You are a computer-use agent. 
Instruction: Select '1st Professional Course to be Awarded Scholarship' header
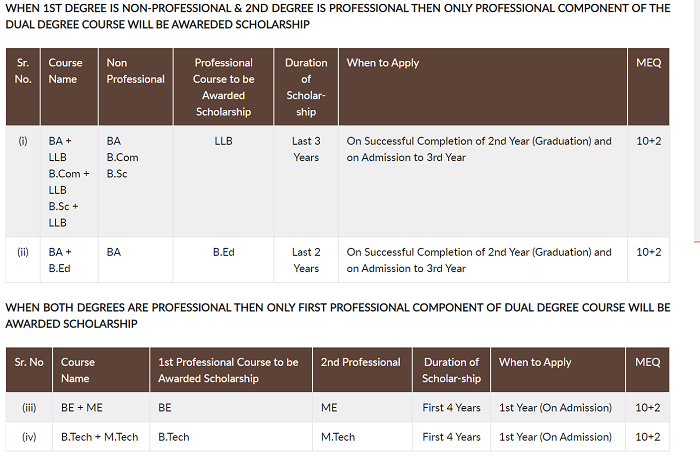click(228, 370)
